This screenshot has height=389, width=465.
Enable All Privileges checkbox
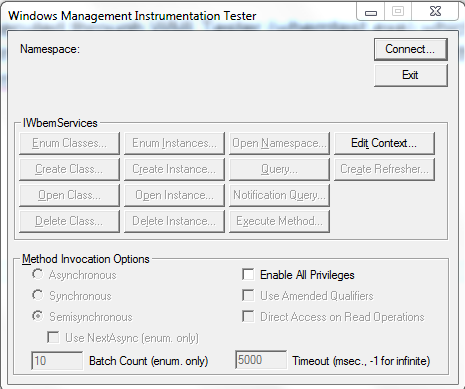tap(248, 275)
